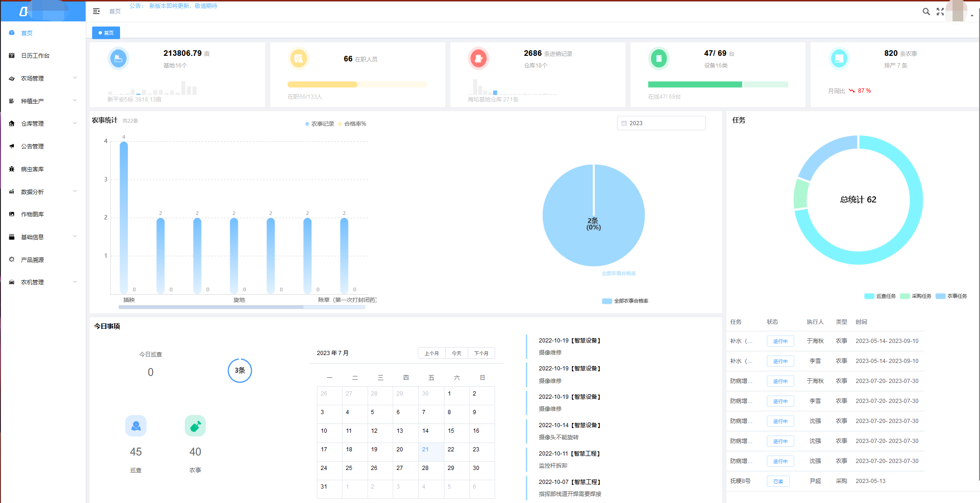Collapse the sidebar with the hamburger icon
The image size is (980, 503).
point(96,11)
